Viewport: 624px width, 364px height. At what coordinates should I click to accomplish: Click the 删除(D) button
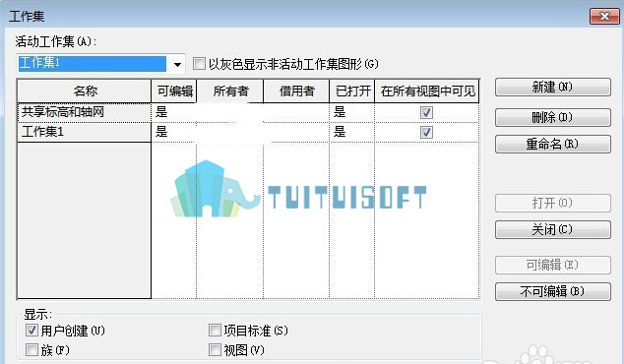553,117
